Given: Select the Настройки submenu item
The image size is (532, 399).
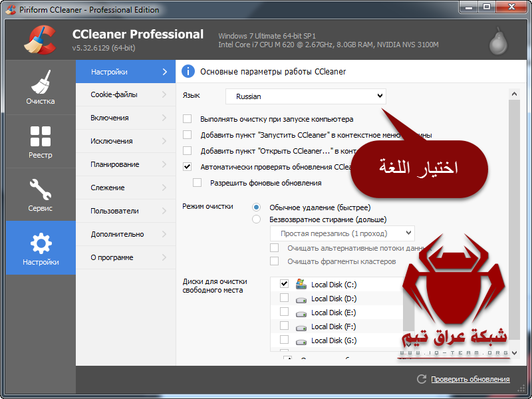Looking at the screenshot, I should coord(126,72).
